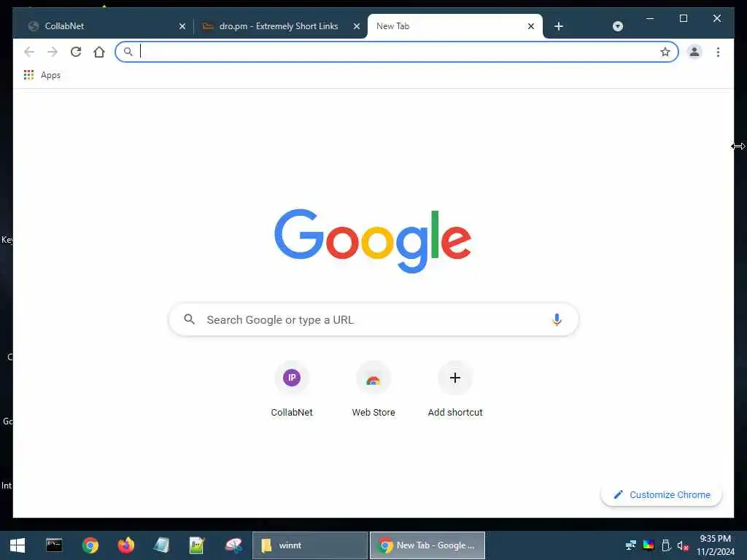Viewport: 747px width, 560px height.
Task: Open the Web Store shortcut
Action: click(373, 389)
